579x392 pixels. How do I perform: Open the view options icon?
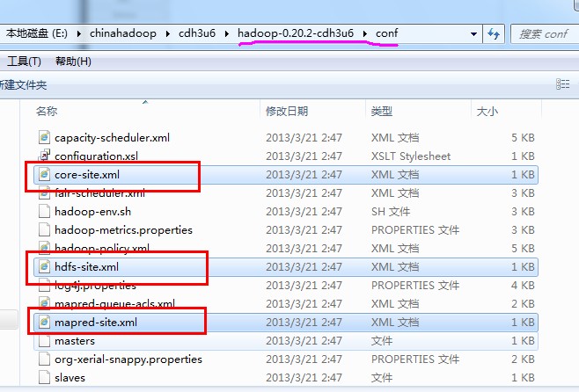(563, 84)
